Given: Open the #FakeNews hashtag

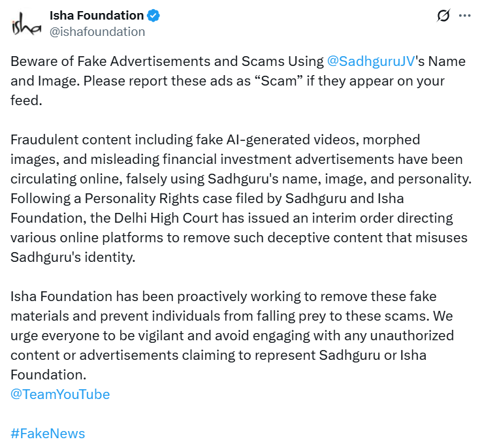Looking at the screenshot, I should (x=48, y=433).
